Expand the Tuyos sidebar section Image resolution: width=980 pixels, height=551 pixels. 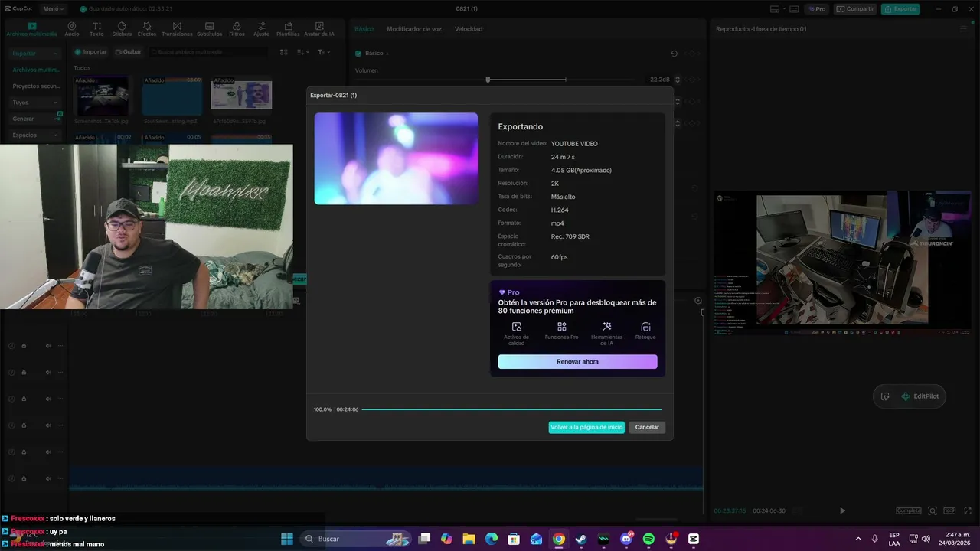[35, 103]
